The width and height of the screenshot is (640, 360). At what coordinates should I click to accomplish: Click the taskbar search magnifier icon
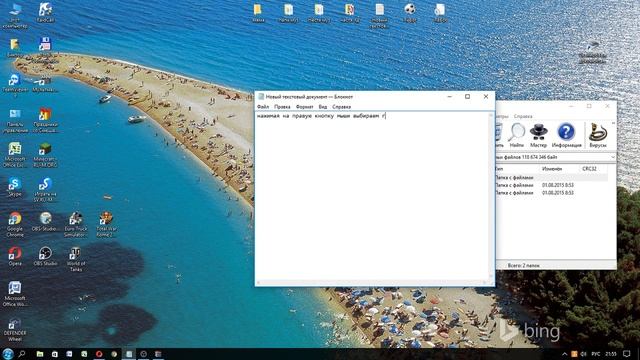click(x=22, y=354)
